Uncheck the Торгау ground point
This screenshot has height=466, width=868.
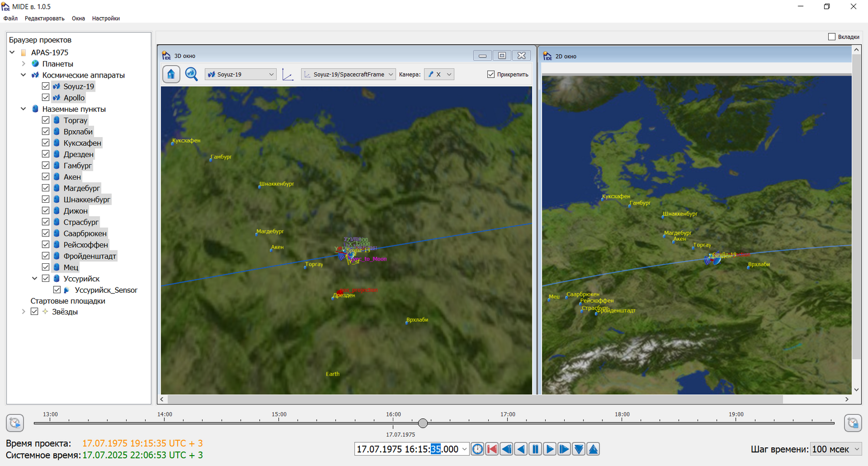pos(45,121)
